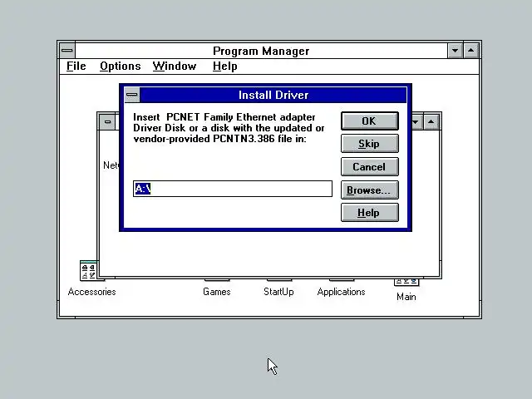Click the Install Driver title bar

[273, 95]
